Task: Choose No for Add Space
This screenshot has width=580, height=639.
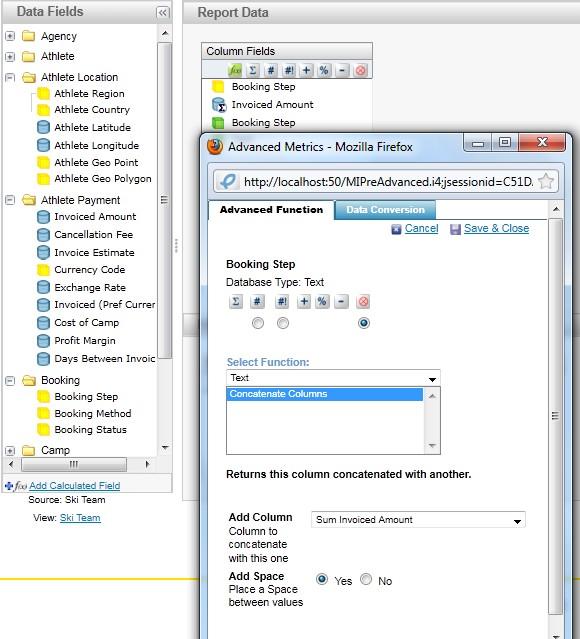Action: click(366, 579)
